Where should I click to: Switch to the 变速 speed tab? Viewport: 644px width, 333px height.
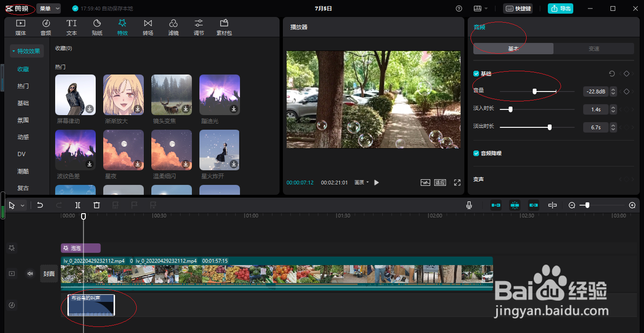(594, 49)
